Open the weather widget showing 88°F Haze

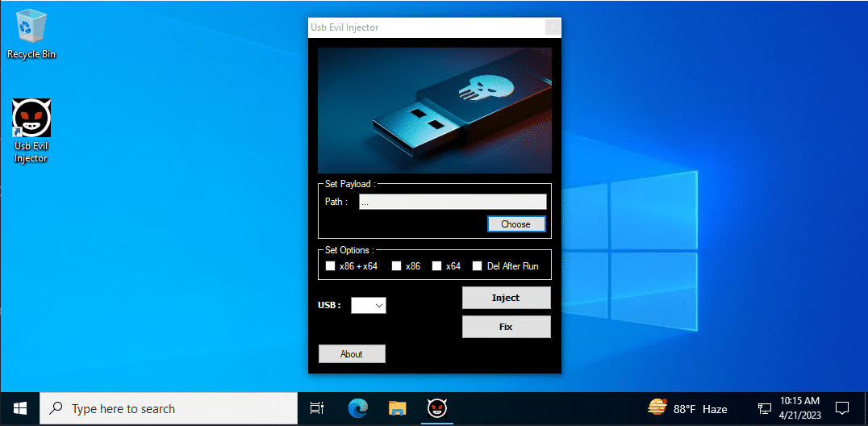tap(687, 408)
